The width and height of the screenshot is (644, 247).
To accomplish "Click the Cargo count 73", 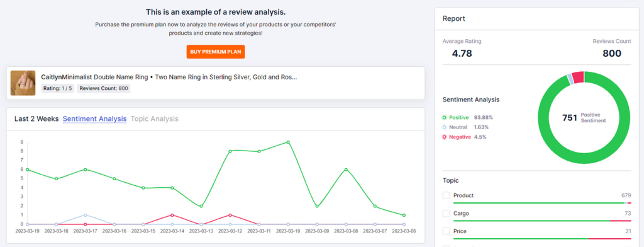I will 628,213.
